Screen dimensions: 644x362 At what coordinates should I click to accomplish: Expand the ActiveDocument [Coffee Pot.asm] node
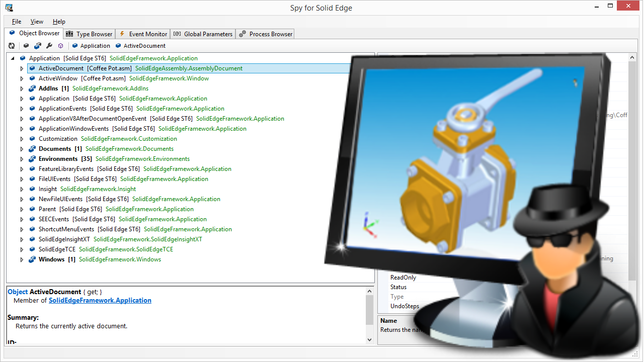tap(22, 68)
